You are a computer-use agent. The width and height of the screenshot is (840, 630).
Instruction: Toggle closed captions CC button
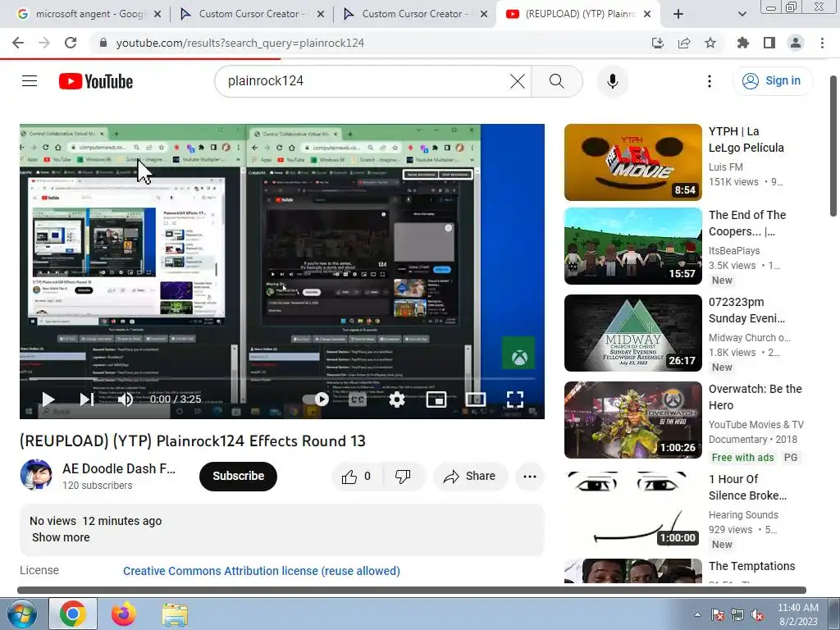(358, 399)
